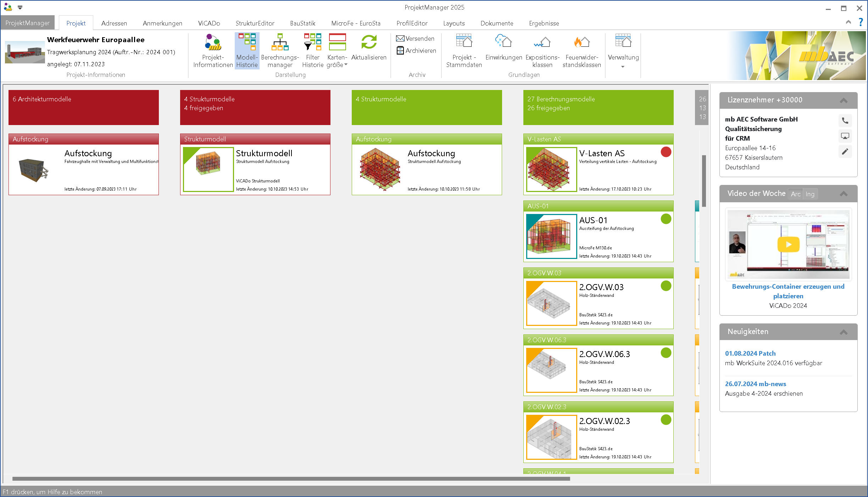Collapse the Neuigkeiten panel

(x=844, y=332)
